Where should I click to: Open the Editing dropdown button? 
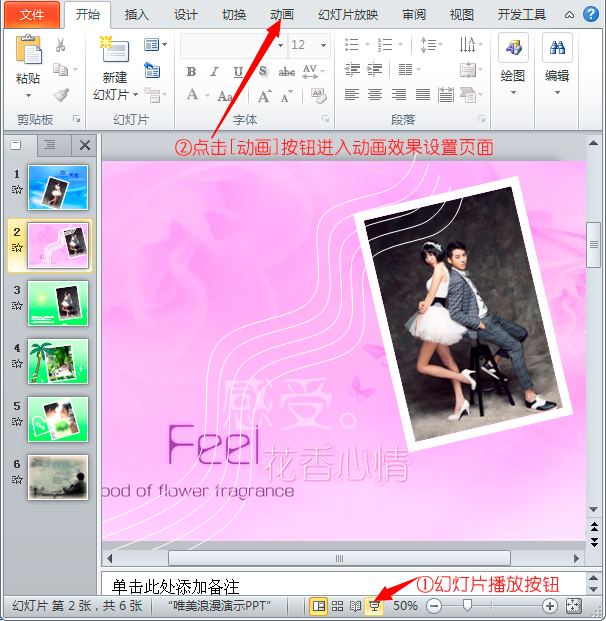point(557,66)
